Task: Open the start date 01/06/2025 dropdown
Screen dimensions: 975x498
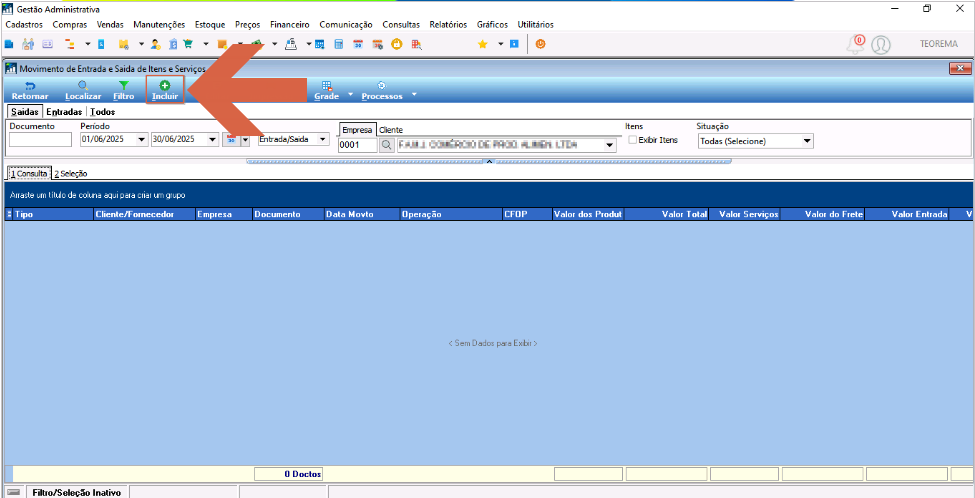Action: [142, 140]
